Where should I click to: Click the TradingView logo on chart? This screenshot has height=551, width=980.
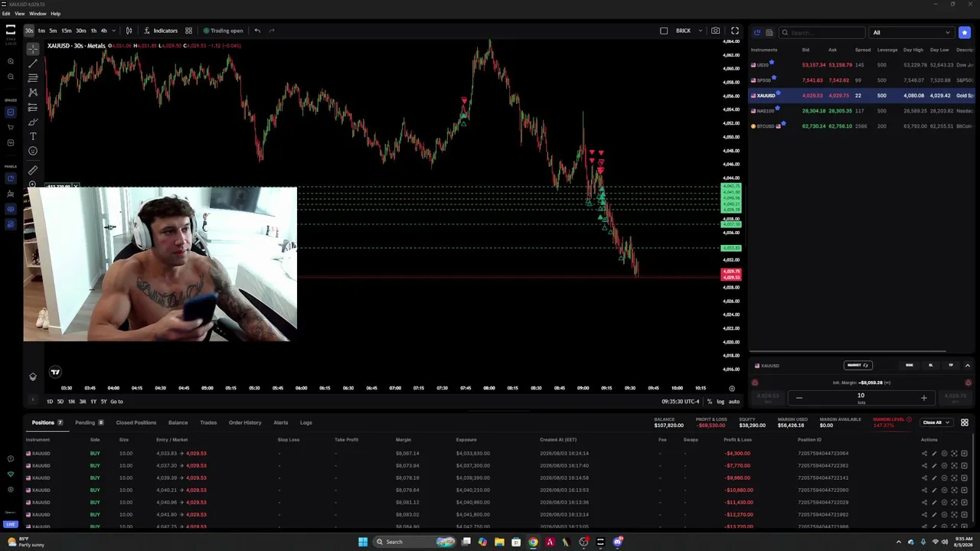click(55, 372)
